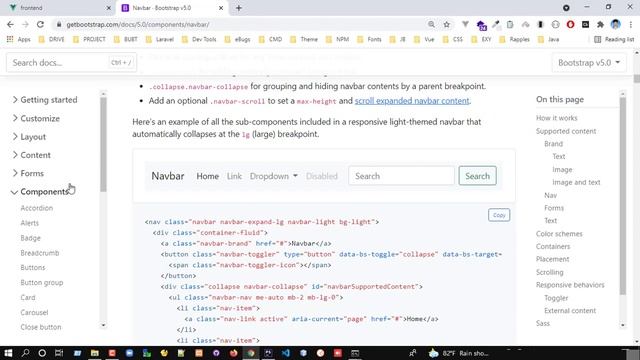The image size is (640, 360).
Task: Go back using the browser back arrow
Action: [11, 24]
